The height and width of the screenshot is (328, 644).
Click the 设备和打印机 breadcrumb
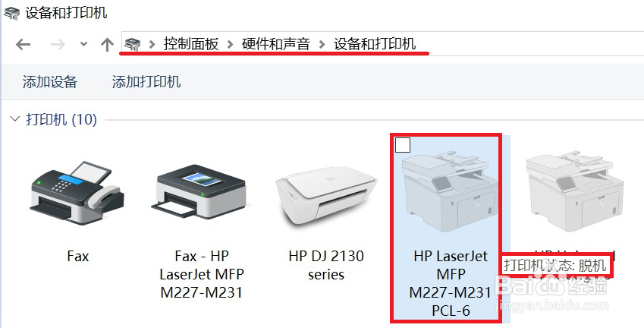click(375, 43)
